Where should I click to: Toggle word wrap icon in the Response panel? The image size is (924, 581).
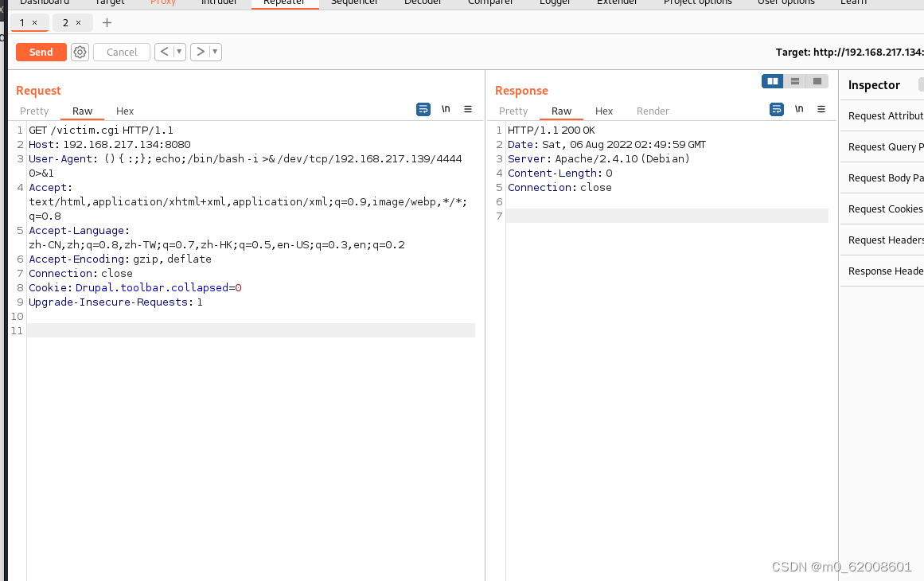pos(777,109)
